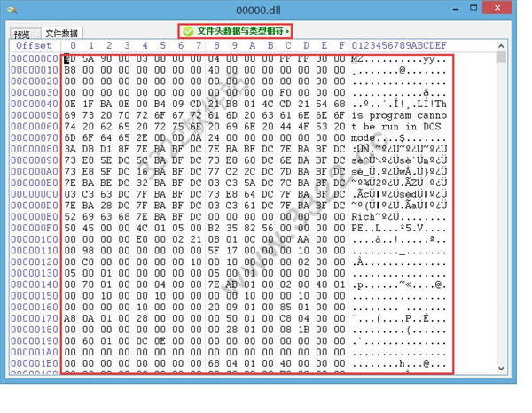
Task: Click offset row 000000F0
Action: (x=35, y=228)
